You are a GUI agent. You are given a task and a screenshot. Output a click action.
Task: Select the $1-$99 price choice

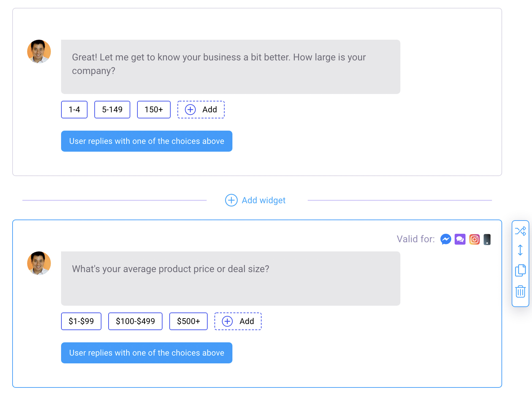(x=81, y=321)
